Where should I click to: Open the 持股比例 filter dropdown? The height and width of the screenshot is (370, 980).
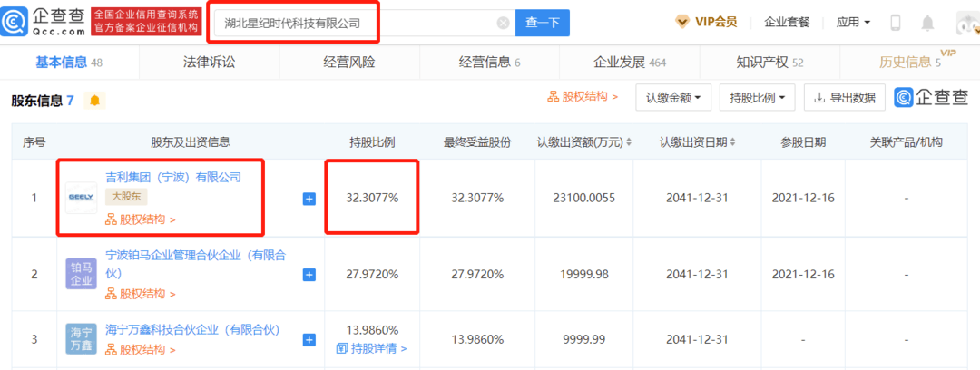[x=757, y=98]
